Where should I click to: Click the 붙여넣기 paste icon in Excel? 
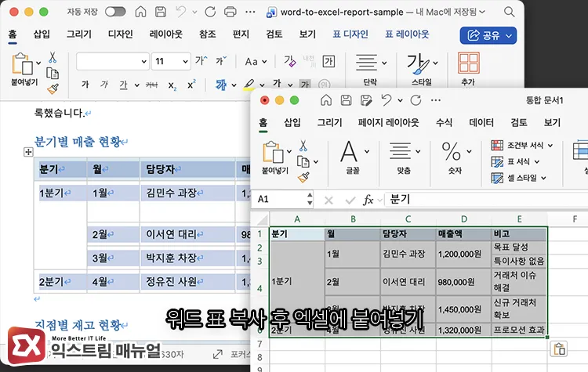[273, 153]
